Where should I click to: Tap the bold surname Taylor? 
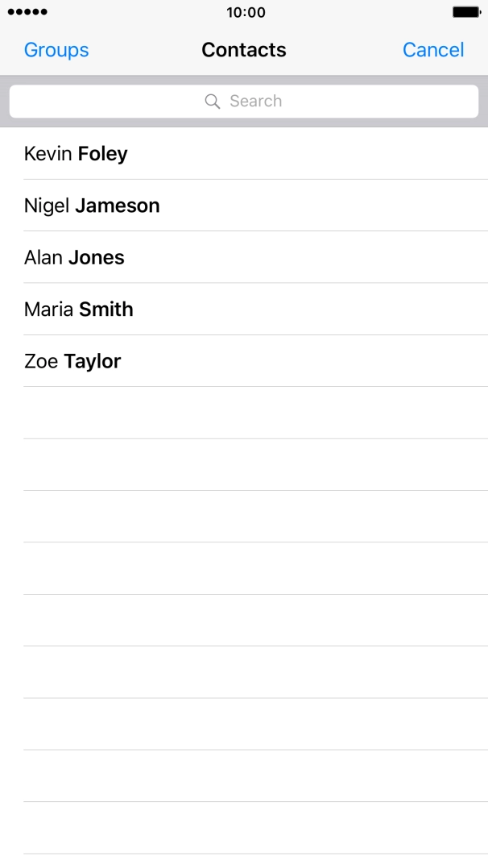click(93, 361)
